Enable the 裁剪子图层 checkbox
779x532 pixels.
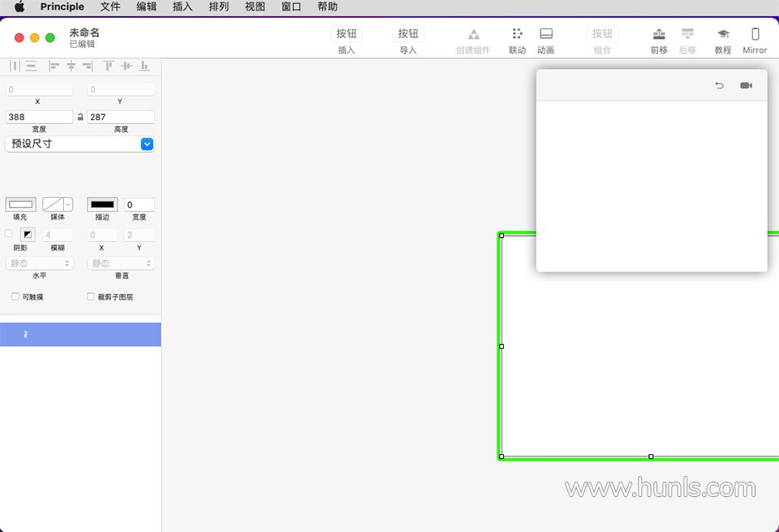(x=91, y=297)
